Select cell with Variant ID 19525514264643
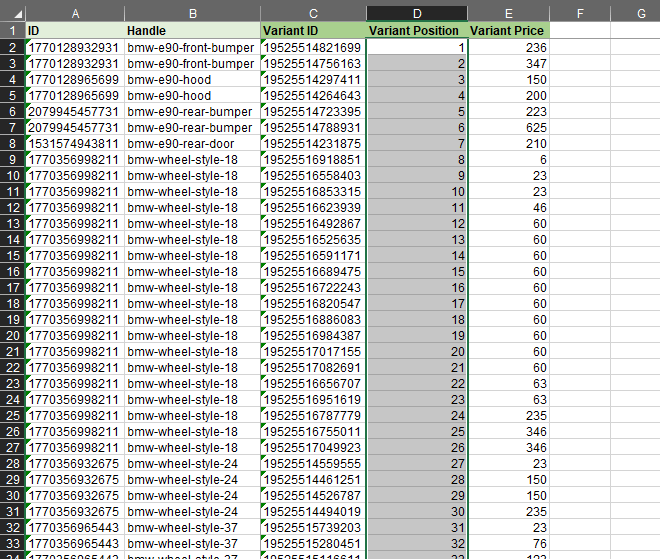 pyautogui.click(x=313, y=96)
